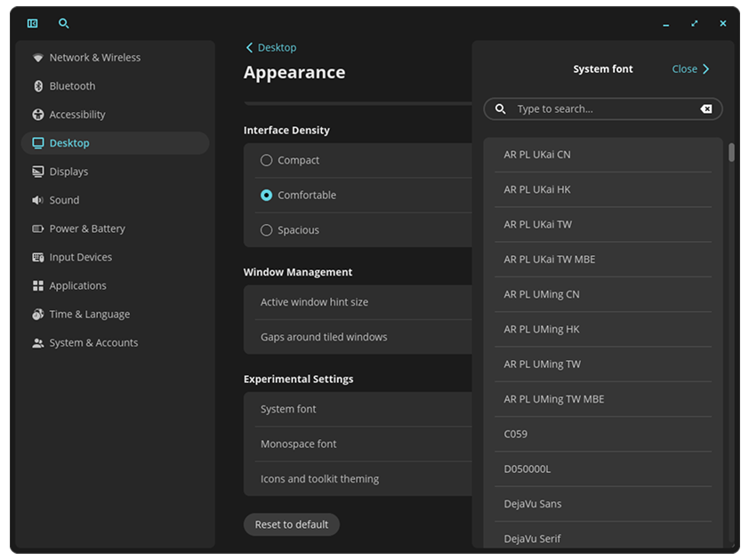
Task: Choose DejaVu Serif font
Action: [603, 536]
